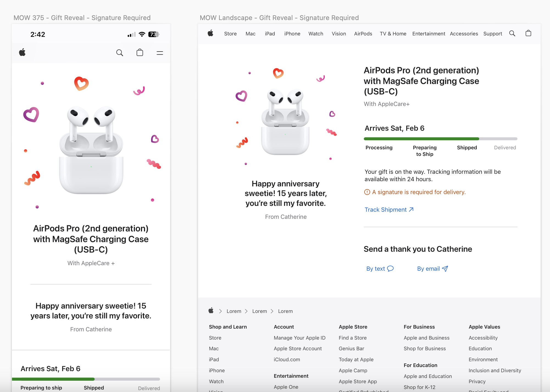
Task: Open Environment footer link
Action: [483, 360]
